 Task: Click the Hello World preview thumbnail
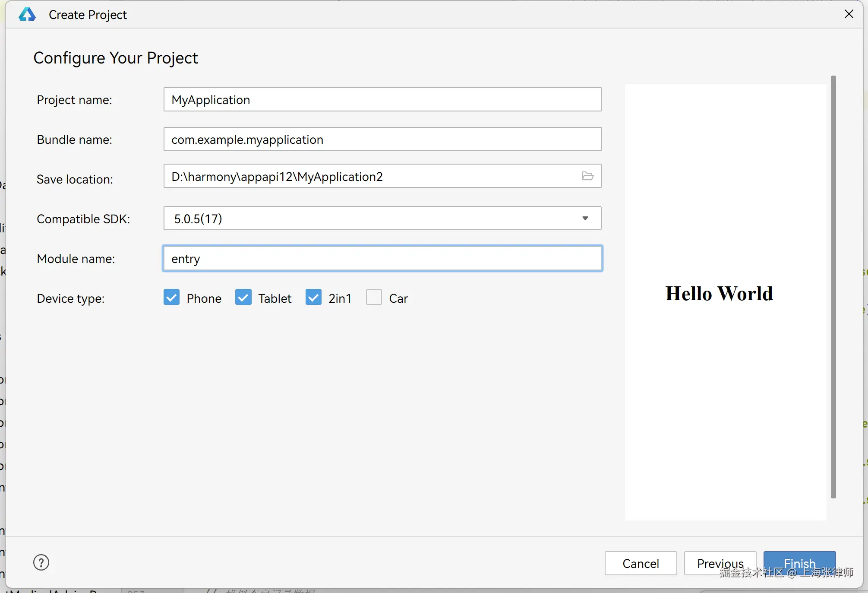click(725, 302)
